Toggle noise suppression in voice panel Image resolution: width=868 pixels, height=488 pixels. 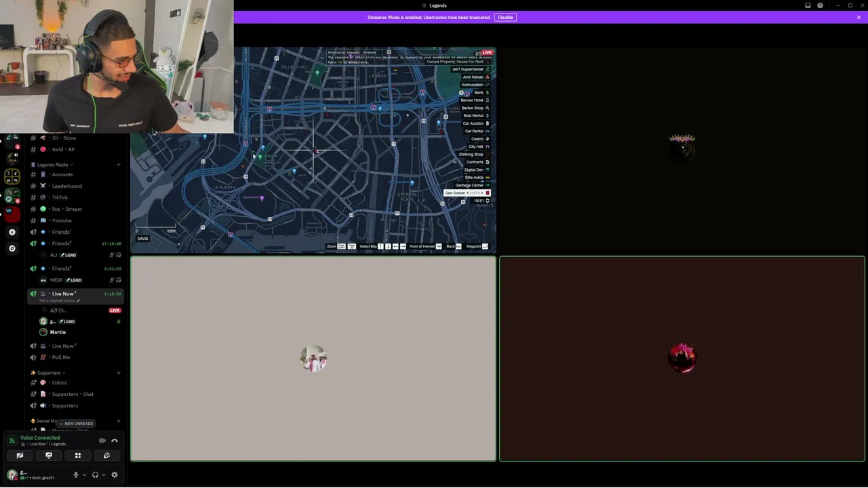[102, 441]
